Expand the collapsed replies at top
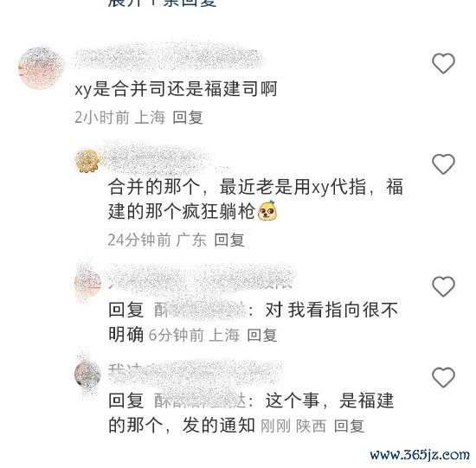This screenshot has width=476, height=468. [x=163, y=3]
